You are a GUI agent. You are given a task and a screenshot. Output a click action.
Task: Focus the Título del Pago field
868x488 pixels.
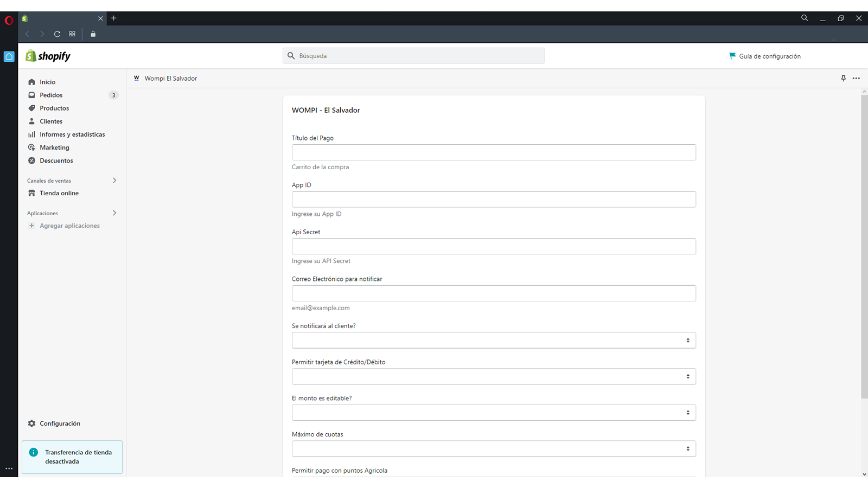click(494, 152)
